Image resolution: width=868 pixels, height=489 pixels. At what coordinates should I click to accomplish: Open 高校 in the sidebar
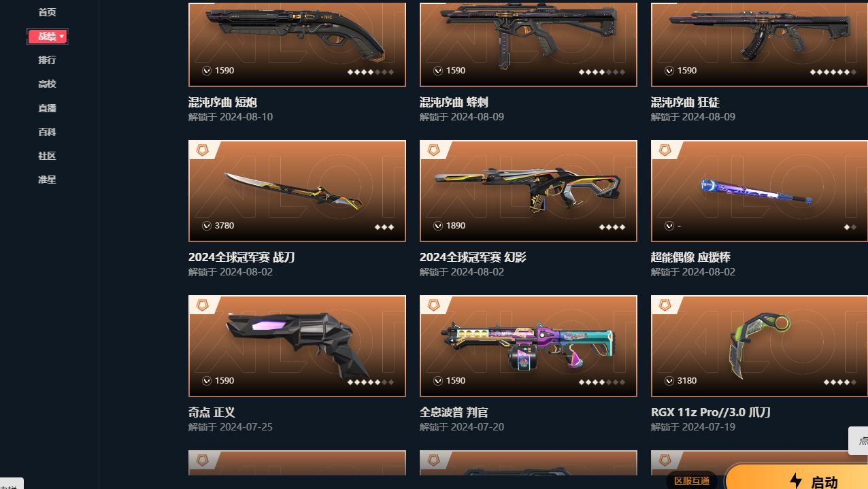point(47,84)
